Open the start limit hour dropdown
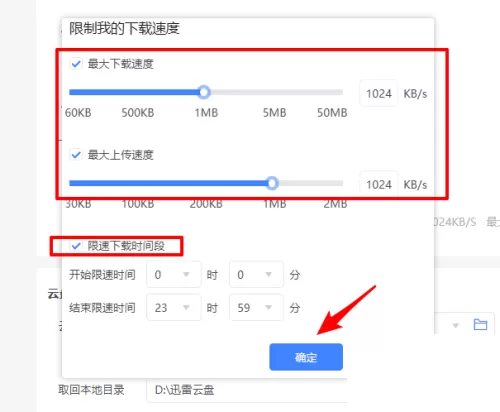The width and height of the screenshot is (500, 412). pyautogui.click(x=174, y=275)
